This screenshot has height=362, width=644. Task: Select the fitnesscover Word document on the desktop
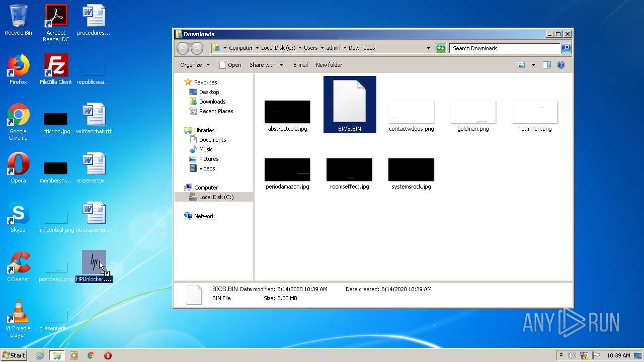point(94,217)
